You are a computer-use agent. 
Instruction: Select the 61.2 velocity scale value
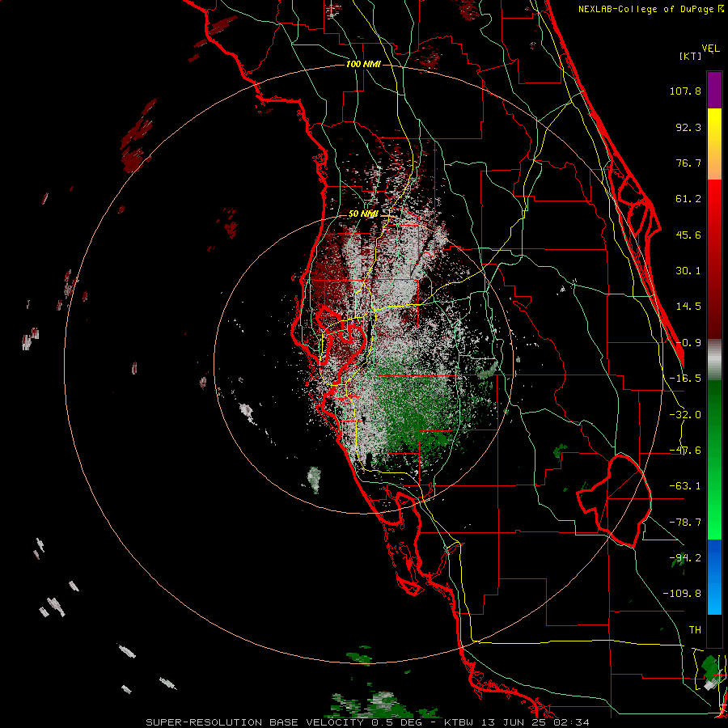coord(688,199)
